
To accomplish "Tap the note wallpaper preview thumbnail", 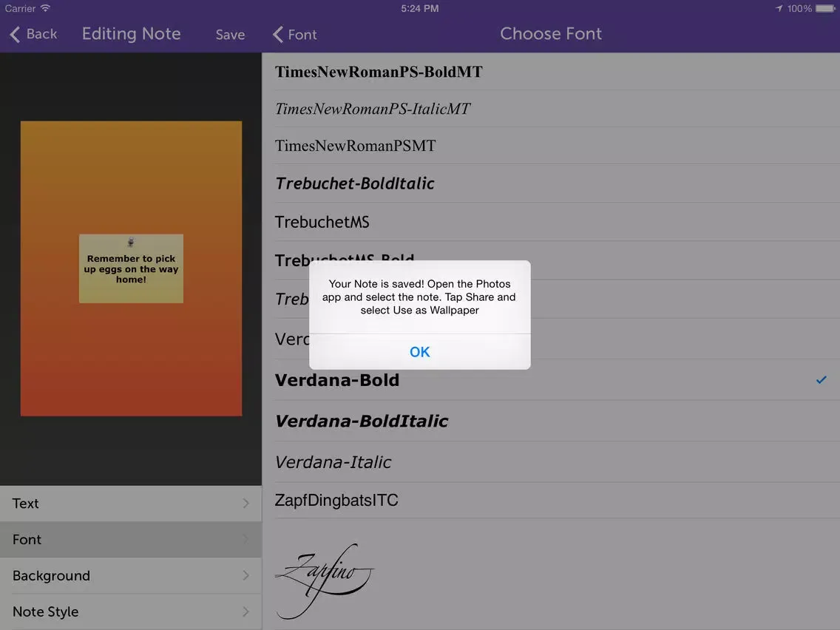I will [132, 268].
